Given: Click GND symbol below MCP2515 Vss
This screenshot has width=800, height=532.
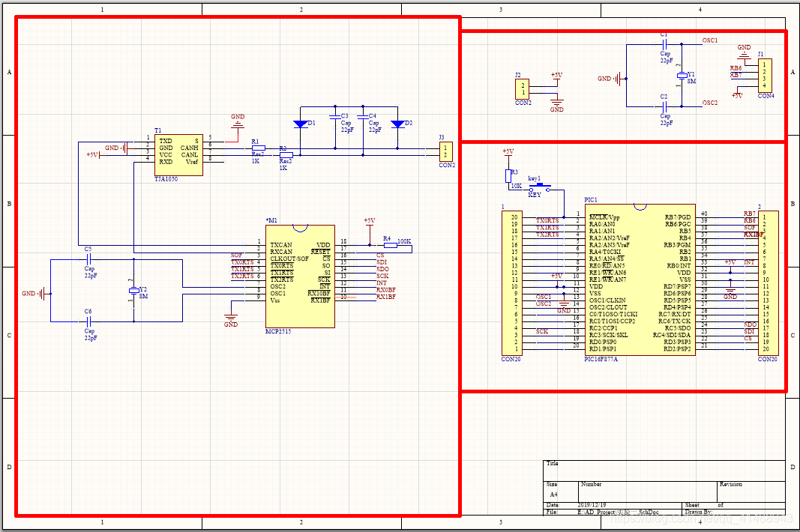Looking at the screenshot, I should coord(231,317).
